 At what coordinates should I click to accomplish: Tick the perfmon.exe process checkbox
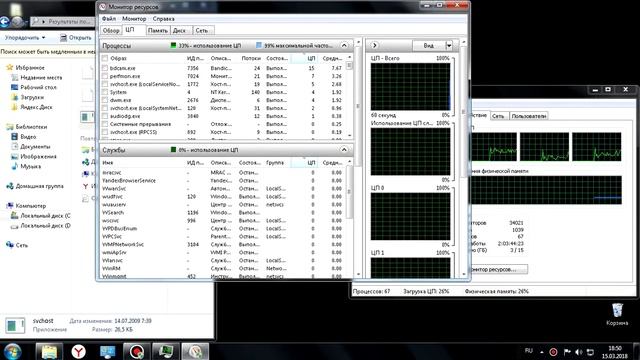click(105, 76)
